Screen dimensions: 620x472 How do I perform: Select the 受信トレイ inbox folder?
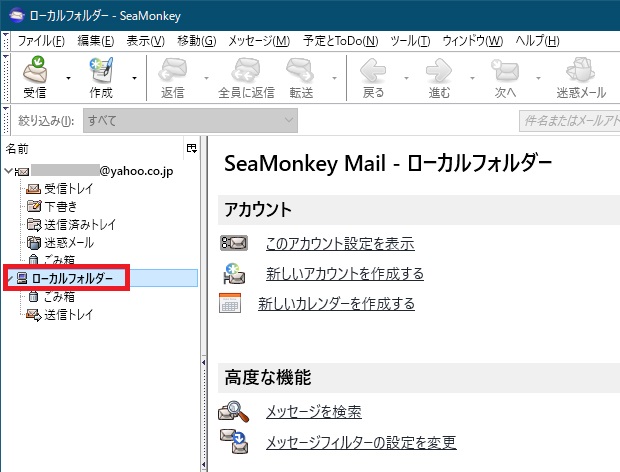click(68, 188)
